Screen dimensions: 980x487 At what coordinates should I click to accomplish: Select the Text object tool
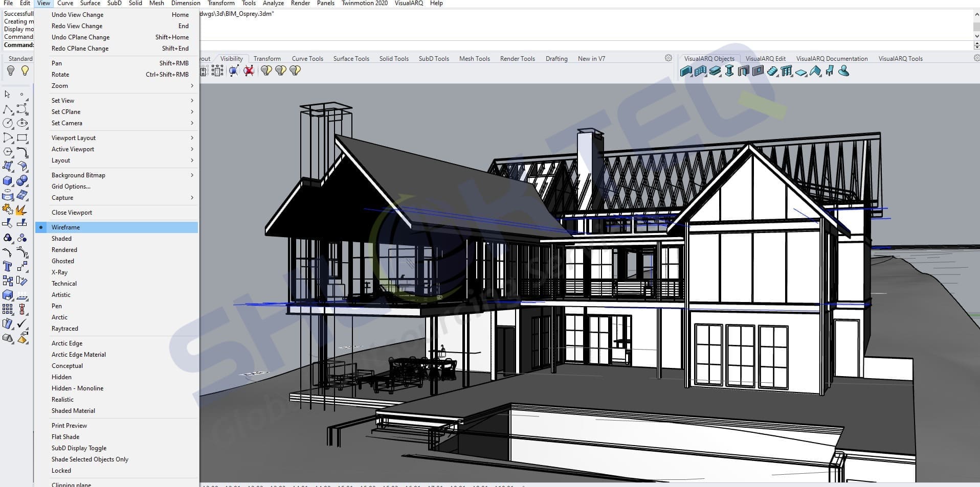8,266
